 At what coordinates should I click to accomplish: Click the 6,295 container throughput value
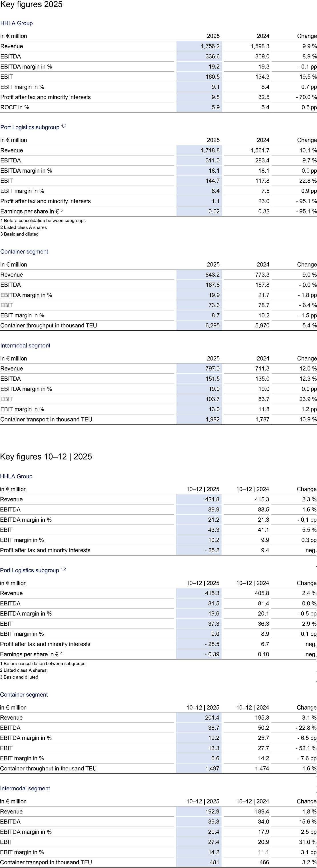pos(212,325)
